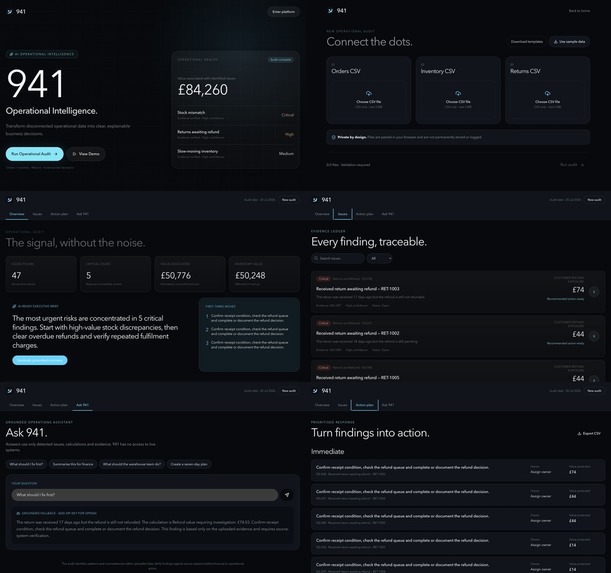
Task: Click the blue Generate grounded summary button
Action: pos(40,360)
